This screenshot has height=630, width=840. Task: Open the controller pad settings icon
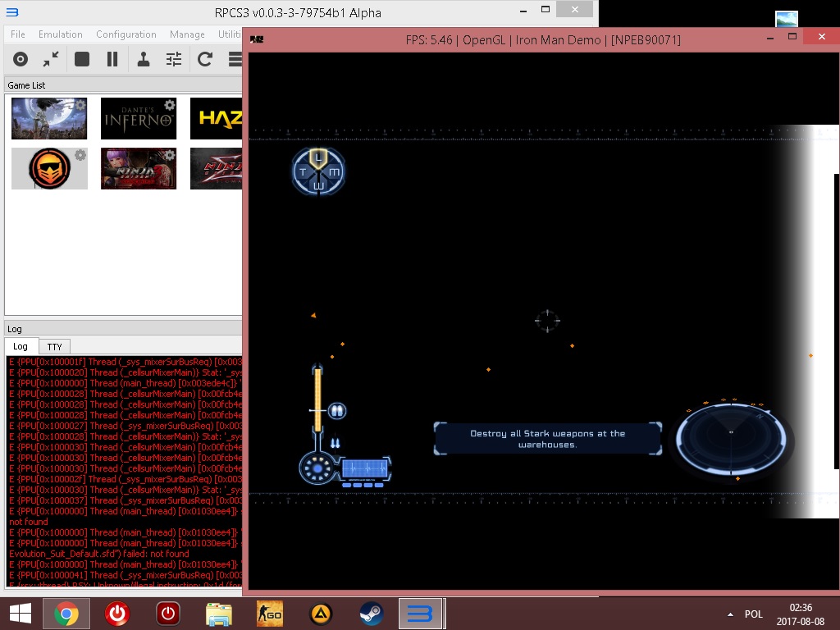click(143, 59)
